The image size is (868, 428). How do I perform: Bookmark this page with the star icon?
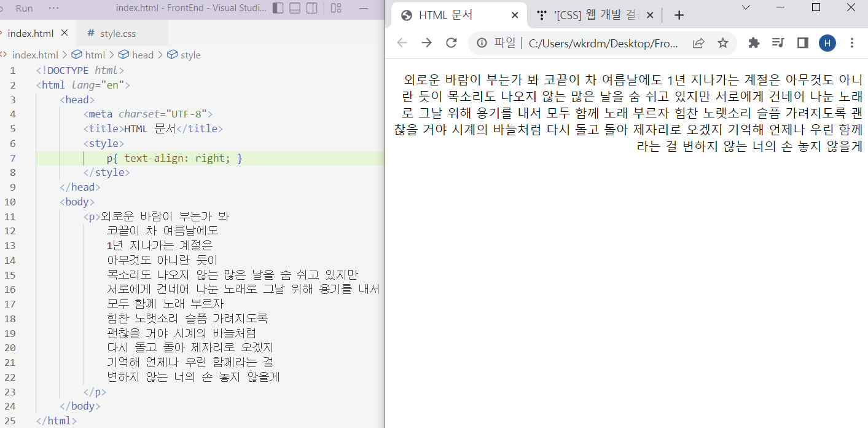pyautogui.click(x=723, y=42)
